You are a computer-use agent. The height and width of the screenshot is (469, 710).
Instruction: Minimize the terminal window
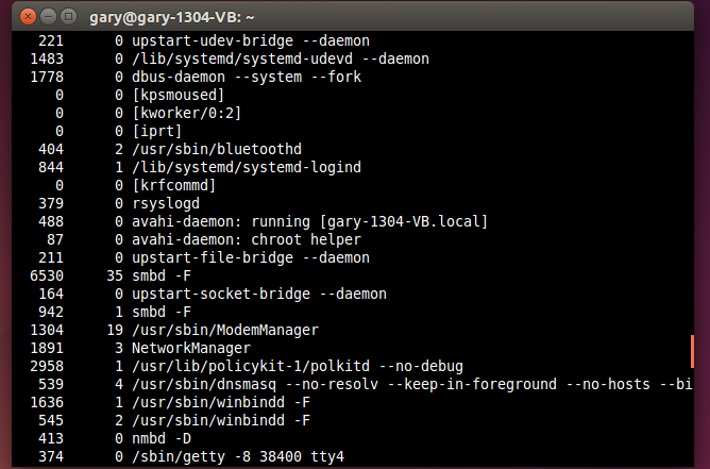48,17
